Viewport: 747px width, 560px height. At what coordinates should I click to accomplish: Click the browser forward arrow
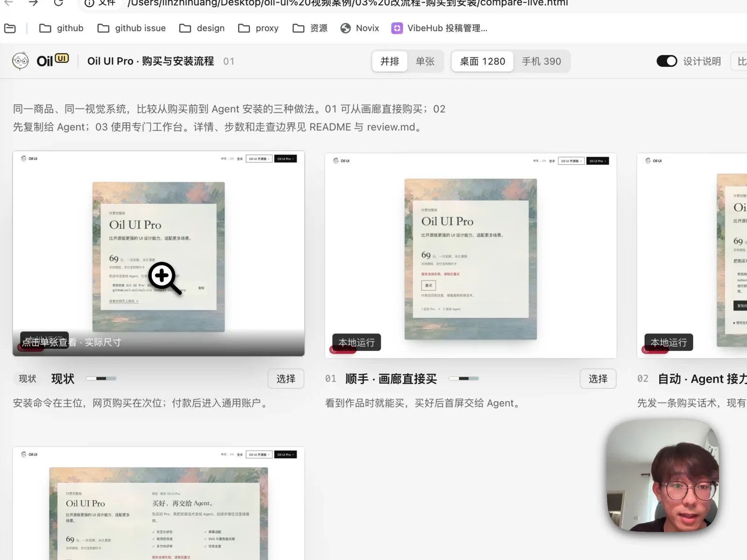coord(33,3)
